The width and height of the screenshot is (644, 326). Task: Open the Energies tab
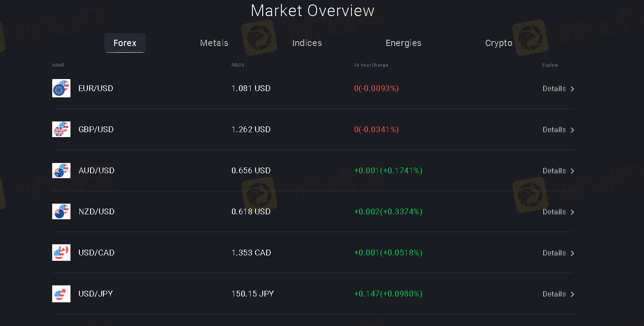[403, 43]
